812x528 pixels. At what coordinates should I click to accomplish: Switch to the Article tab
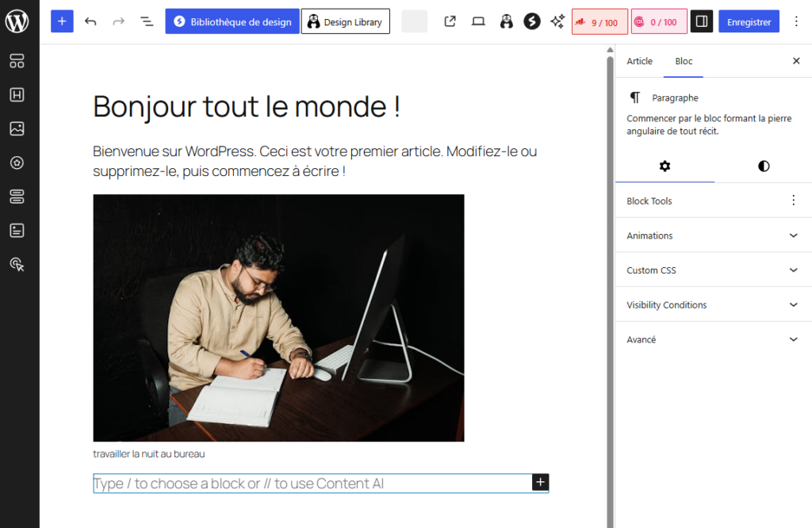click(640, 61)
